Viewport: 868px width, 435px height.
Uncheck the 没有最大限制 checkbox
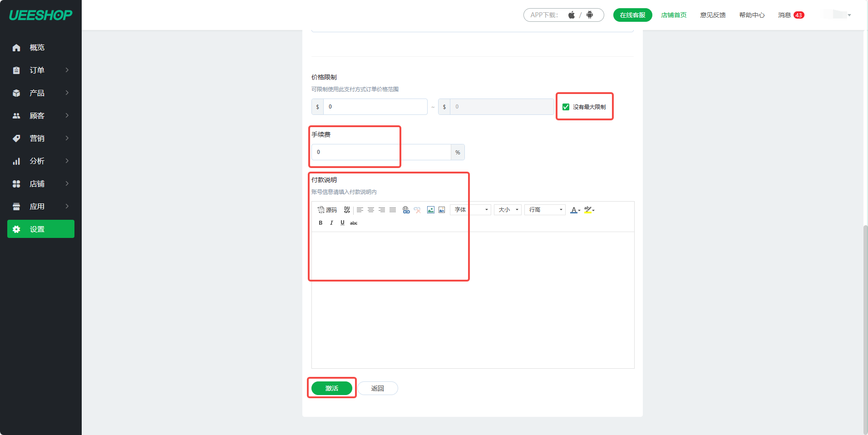(x=566, y=107)
